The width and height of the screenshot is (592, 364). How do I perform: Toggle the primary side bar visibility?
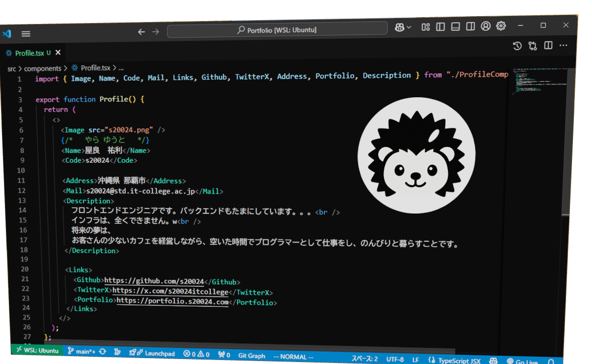[441, 27]
